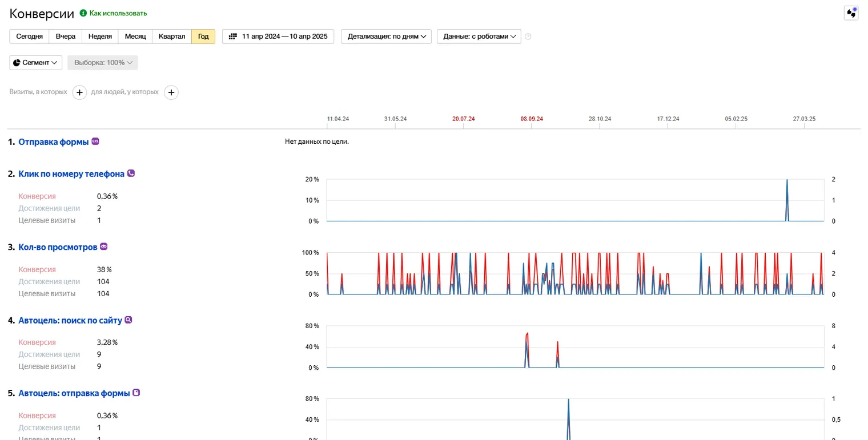
Task: Click the calendar grid icon in date range
Action: coord(232,37)
